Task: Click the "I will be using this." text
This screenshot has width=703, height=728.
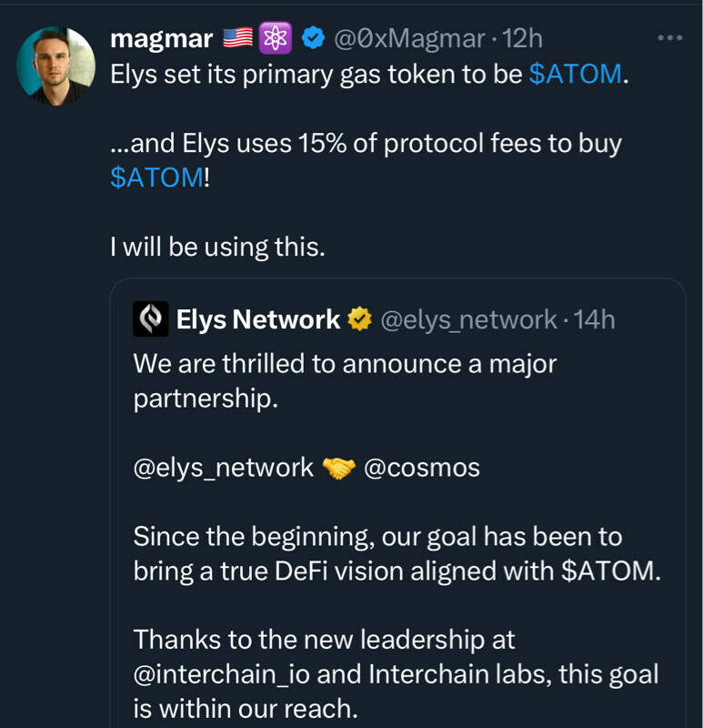Action: coord(217,247)
